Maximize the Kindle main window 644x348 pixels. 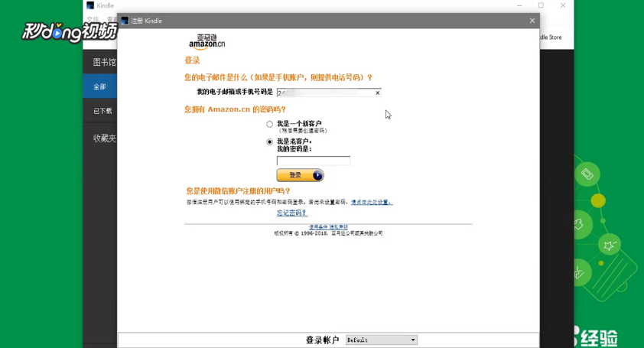pos(541,5)
